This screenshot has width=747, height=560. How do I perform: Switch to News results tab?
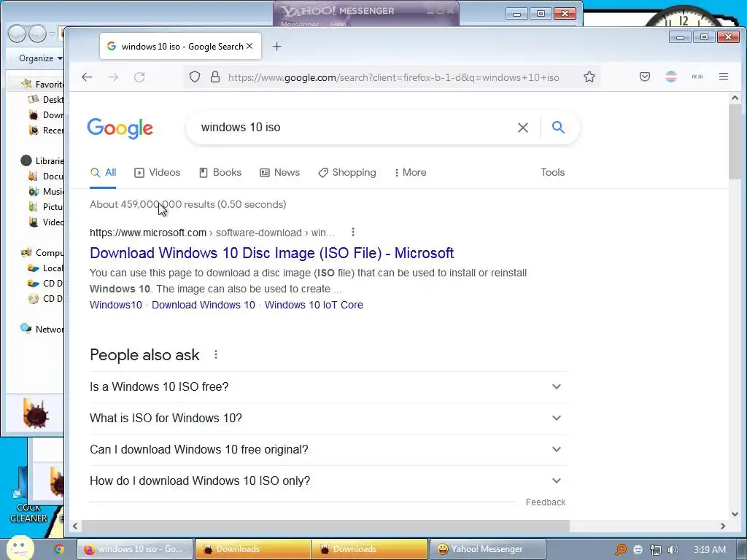(279, 172)
